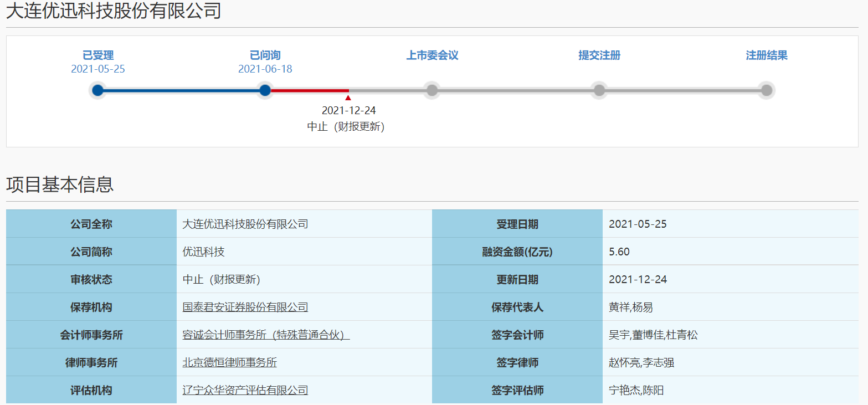Screen dimensions: 868x405
Task: Select the 提交注册 stage label
Action: [599, 55]
